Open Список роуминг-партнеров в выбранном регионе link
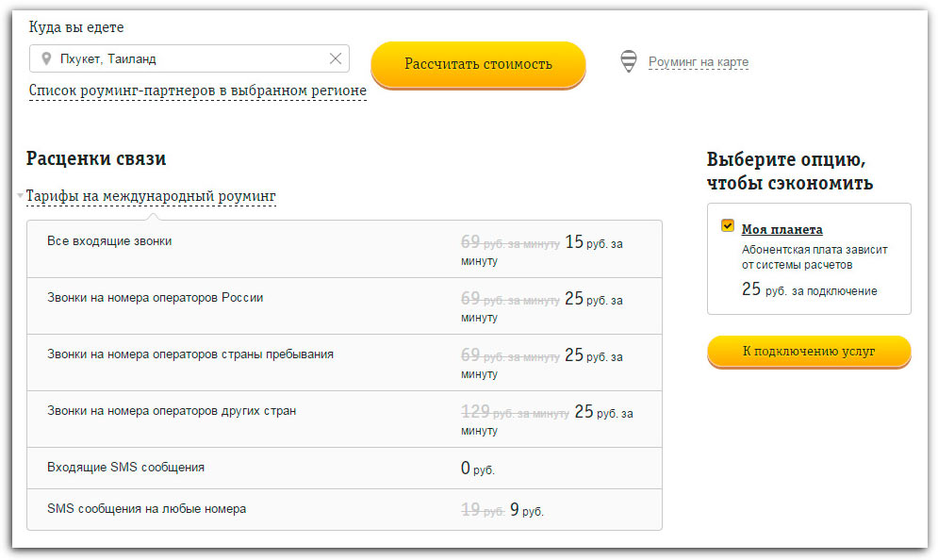Image resolution: width=938 pixels, height=560 pixels. (x=197, y=91)
